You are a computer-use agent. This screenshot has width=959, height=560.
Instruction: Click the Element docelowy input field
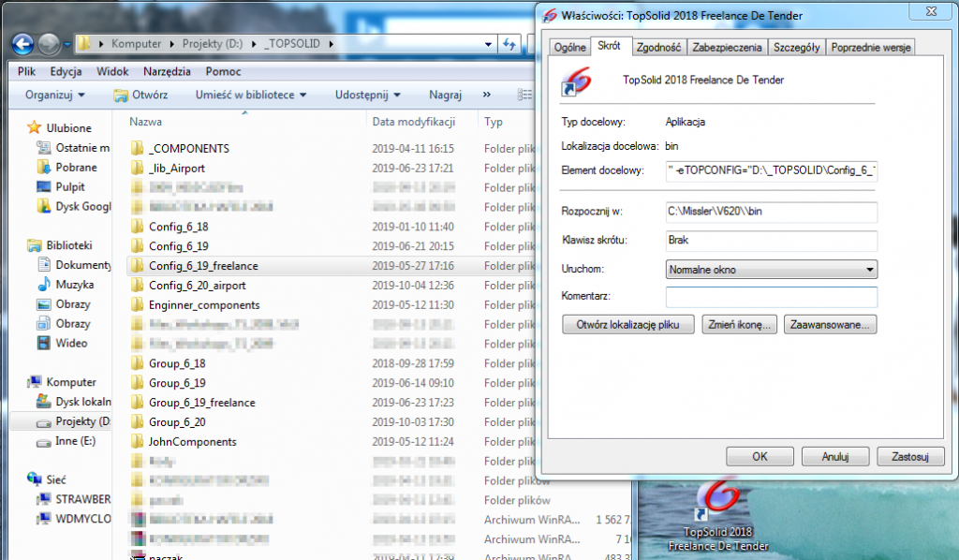[772, 170]
